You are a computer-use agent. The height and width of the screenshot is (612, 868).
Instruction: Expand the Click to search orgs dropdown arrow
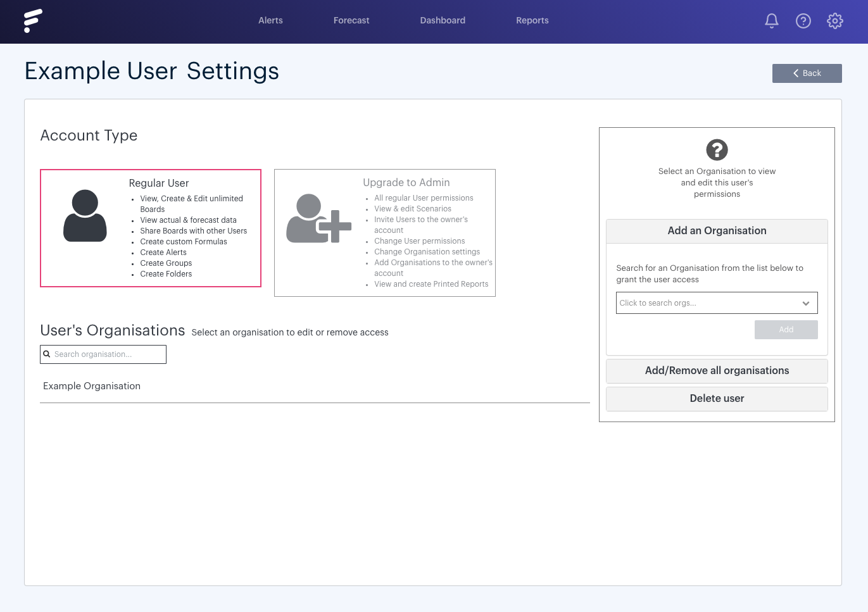(805, 303)
